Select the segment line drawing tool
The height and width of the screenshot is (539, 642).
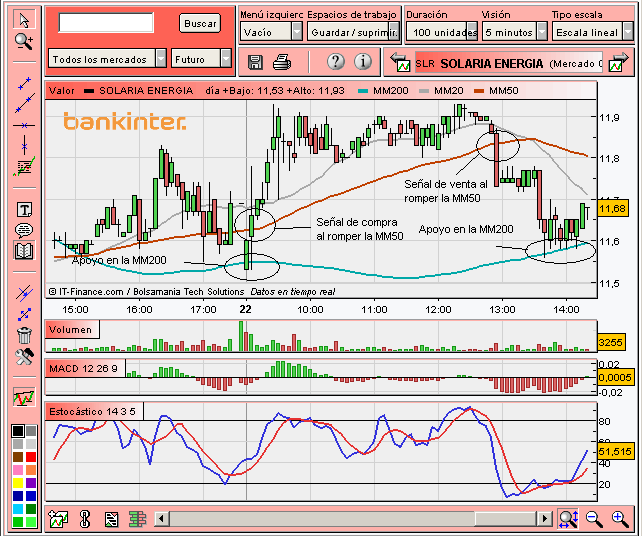(x=24, y=84)
